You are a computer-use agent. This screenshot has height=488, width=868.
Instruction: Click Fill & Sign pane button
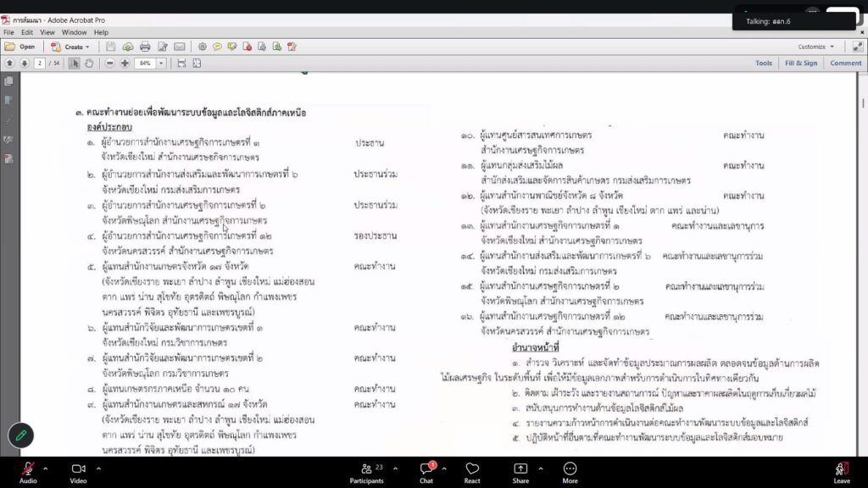800,63
